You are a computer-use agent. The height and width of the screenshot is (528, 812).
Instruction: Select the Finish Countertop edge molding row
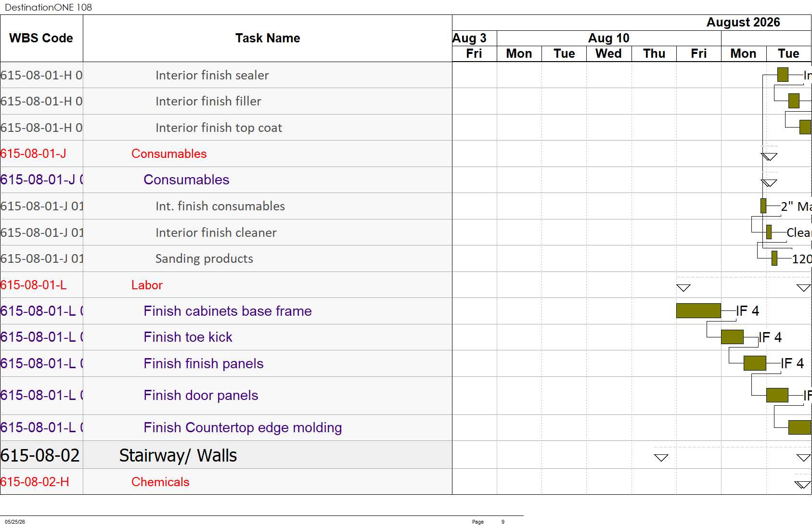[x=226, y=427]
